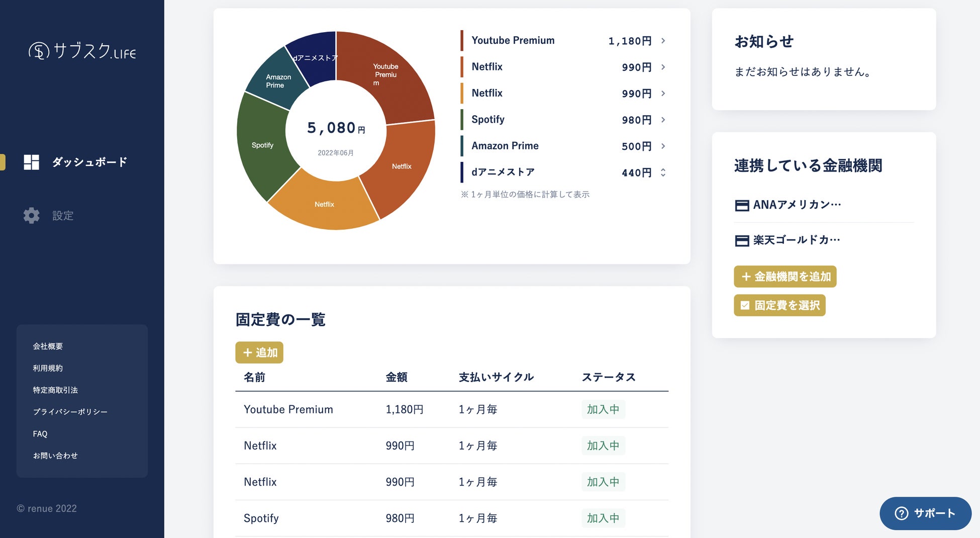Open the プライバシーポリシー link

pos(70,412)
